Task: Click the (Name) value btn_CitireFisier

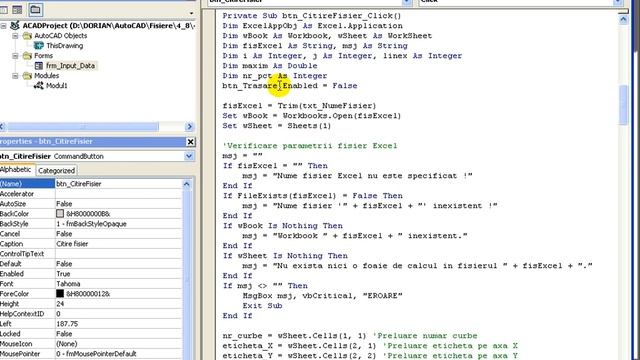Action: pyautogui.click(x=78, y=184)
